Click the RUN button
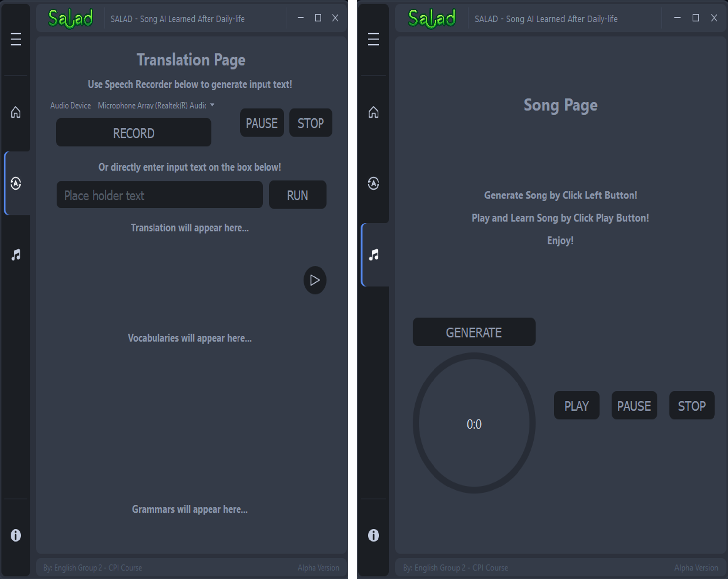Viewport: 728px width, 579px height. click(x=297, y=195)
